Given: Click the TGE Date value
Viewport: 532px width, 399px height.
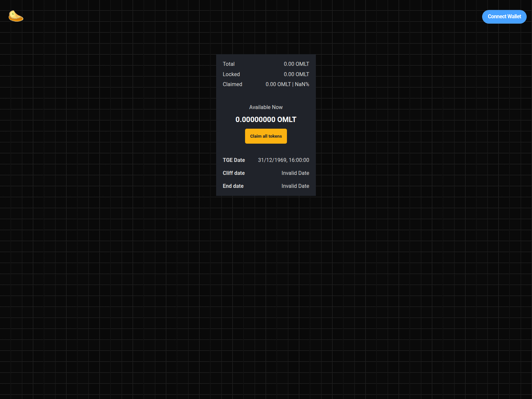Looking at the screenshot, I should pos(283,160).
